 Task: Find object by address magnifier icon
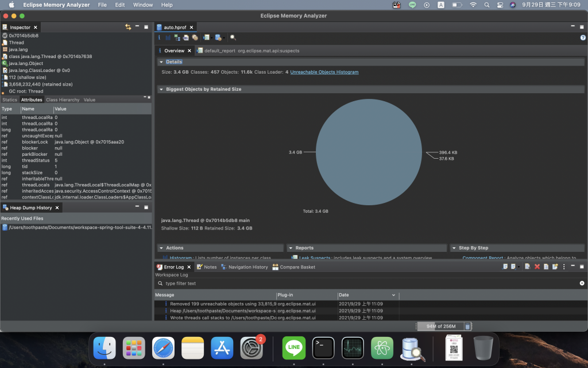click(233, 37)
